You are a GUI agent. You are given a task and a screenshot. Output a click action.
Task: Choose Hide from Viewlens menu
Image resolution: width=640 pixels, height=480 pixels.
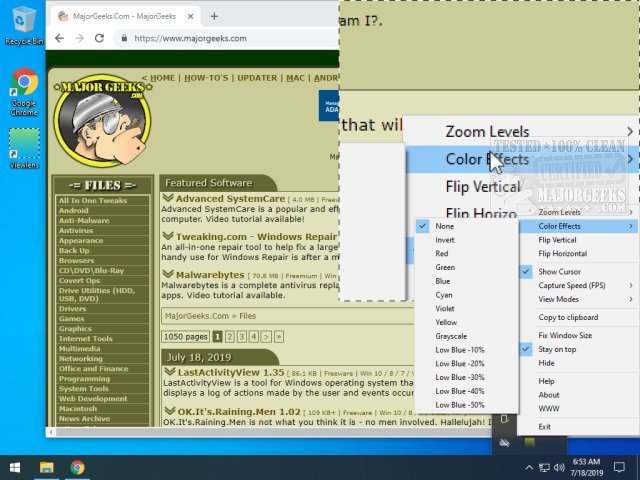[x=579, y=363]
